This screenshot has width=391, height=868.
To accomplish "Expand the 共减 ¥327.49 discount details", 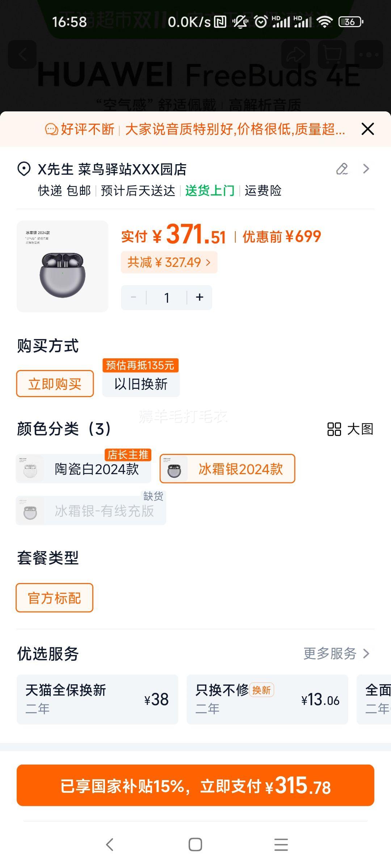I will coord(169,262).
